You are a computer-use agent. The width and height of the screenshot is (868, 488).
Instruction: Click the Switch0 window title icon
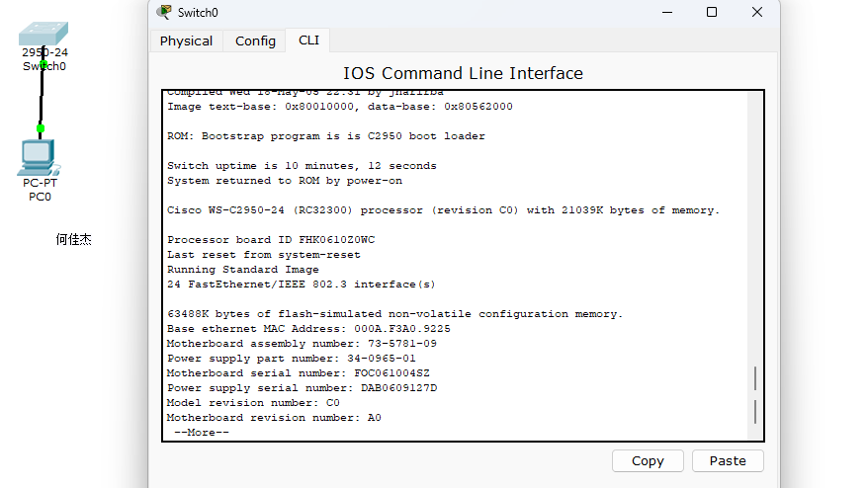coord(164,12)
